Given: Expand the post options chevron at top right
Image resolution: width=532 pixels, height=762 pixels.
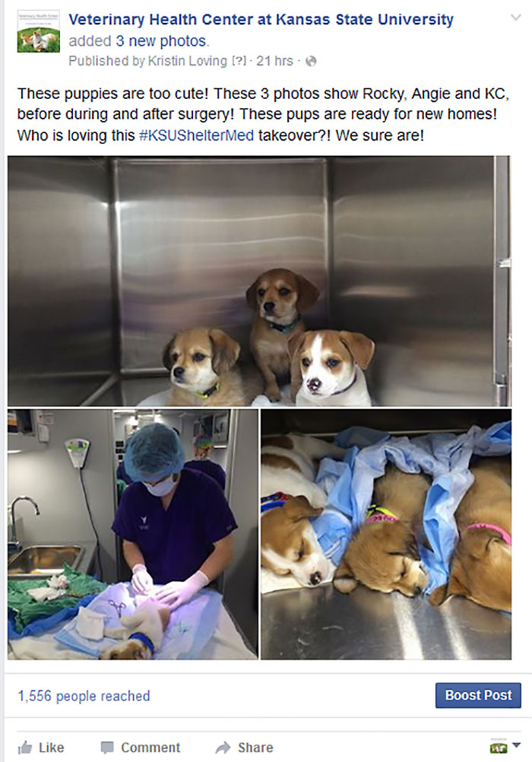Looking at the screenshot, I should tap(515, 18).
